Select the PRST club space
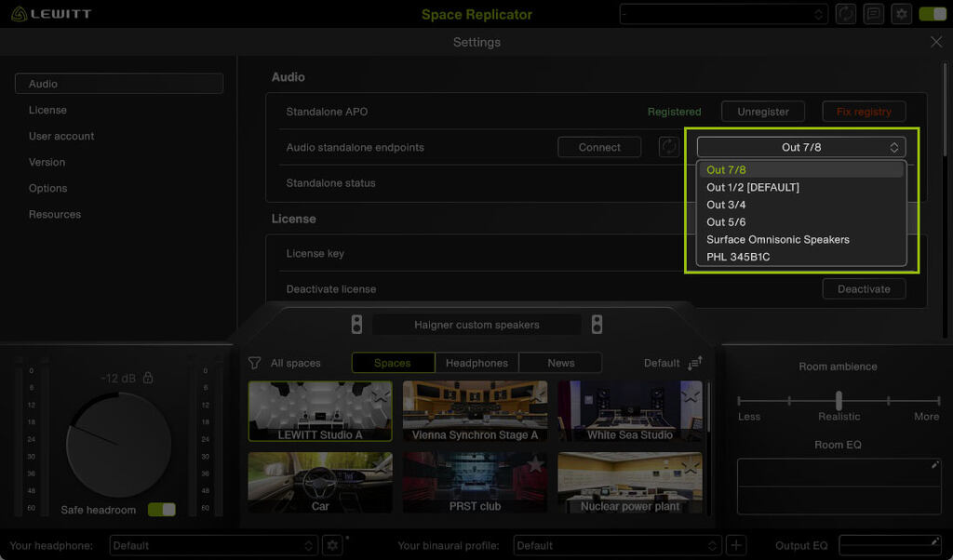This screenshot has height=560, width=953. [475, 482]
